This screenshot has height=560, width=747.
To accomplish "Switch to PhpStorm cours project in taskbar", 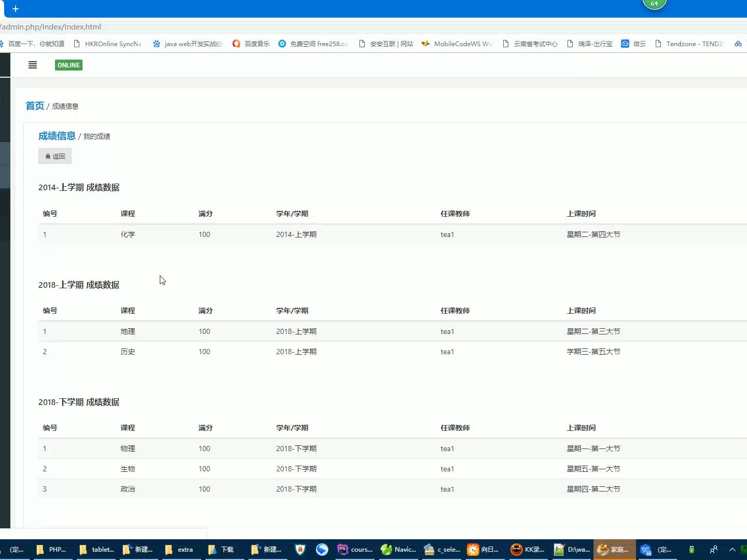I will point(355,550).
